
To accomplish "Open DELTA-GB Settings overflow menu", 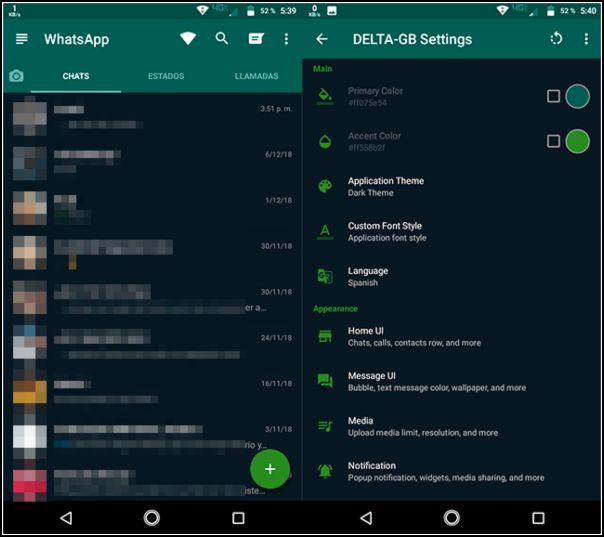I will (586, 39).
